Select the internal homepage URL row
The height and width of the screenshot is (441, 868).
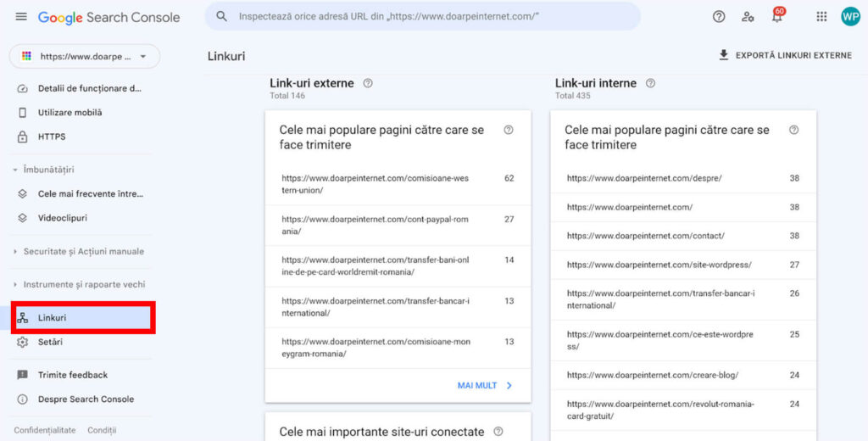click(x=683, y=207)
